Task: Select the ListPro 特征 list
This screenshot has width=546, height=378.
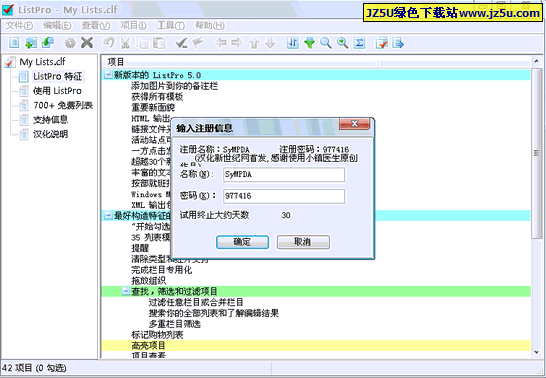Action: click(x=57, y=76)
